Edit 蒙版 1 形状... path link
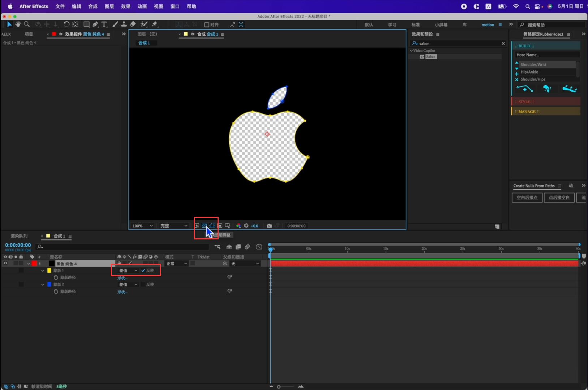Screen dimensions: 588x390 coord(122,278)
